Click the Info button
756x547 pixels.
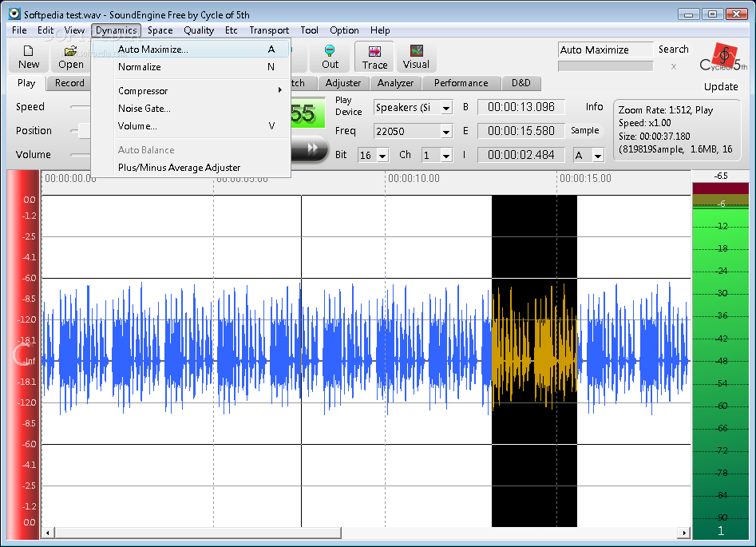(x=594, y=106)
